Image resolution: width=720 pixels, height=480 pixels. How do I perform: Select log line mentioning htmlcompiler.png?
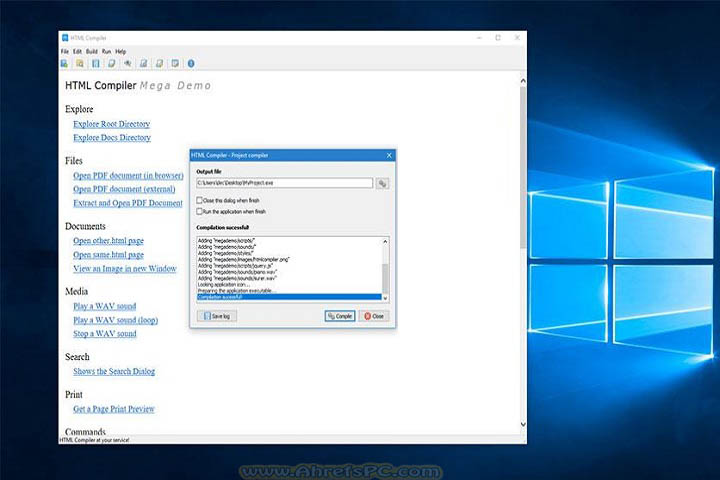point(289,260)
